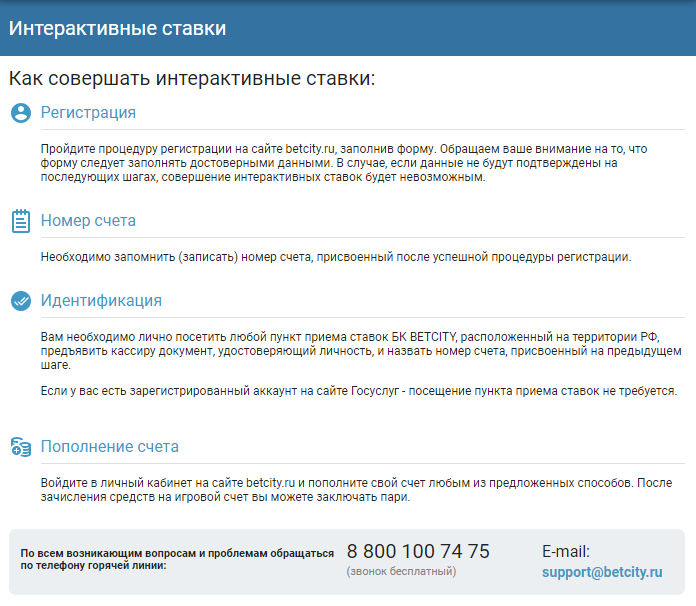Select the Номер счета heading

point(88,221)
